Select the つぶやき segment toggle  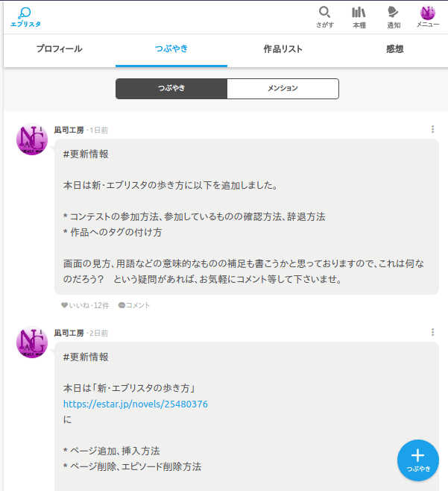click(171, 89)
